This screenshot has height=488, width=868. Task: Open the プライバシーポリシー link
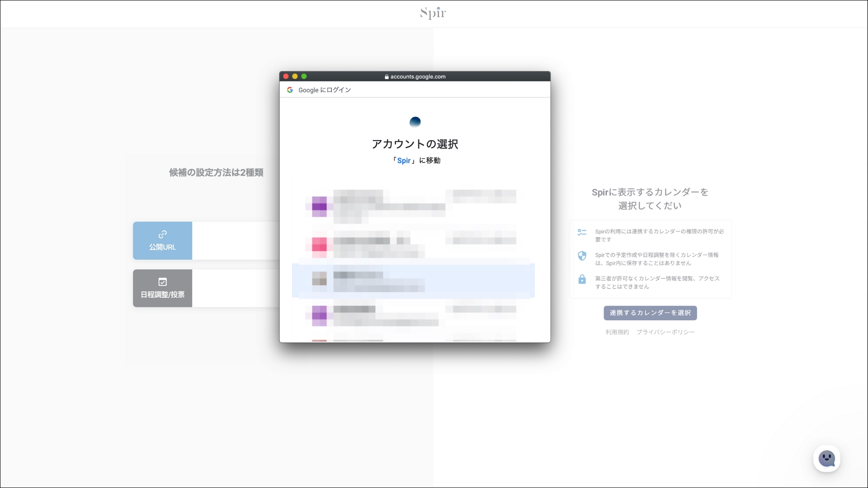(665, 332)
